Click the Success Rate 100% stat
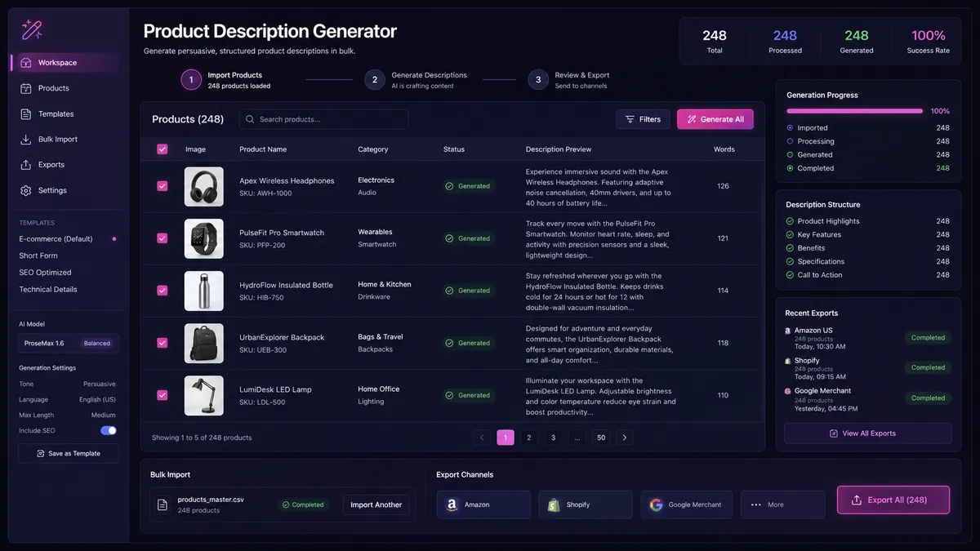This screenshot has width=980, height=551. click(x=929, y=42)
